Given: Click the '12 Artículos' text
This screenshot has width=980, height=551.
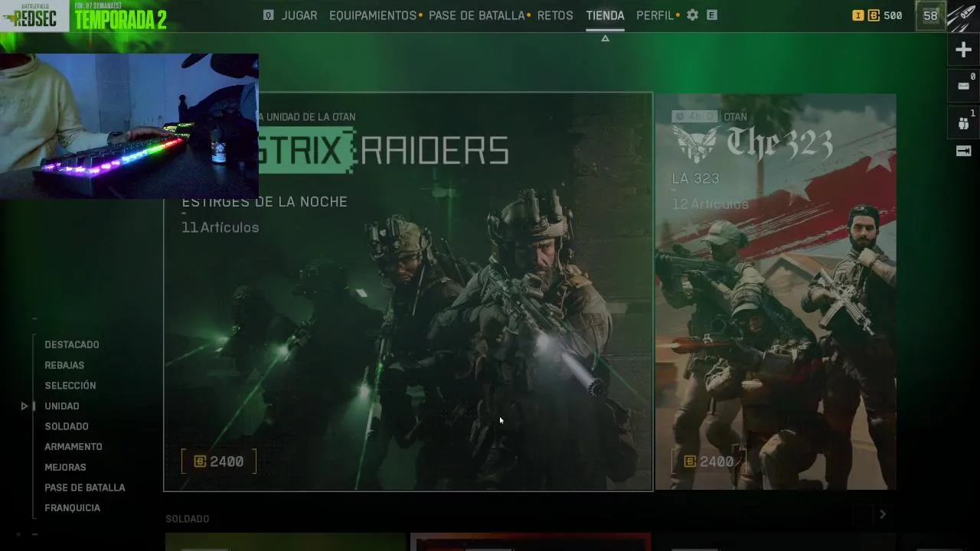Looking at the screenshot, I should [710, 204].
